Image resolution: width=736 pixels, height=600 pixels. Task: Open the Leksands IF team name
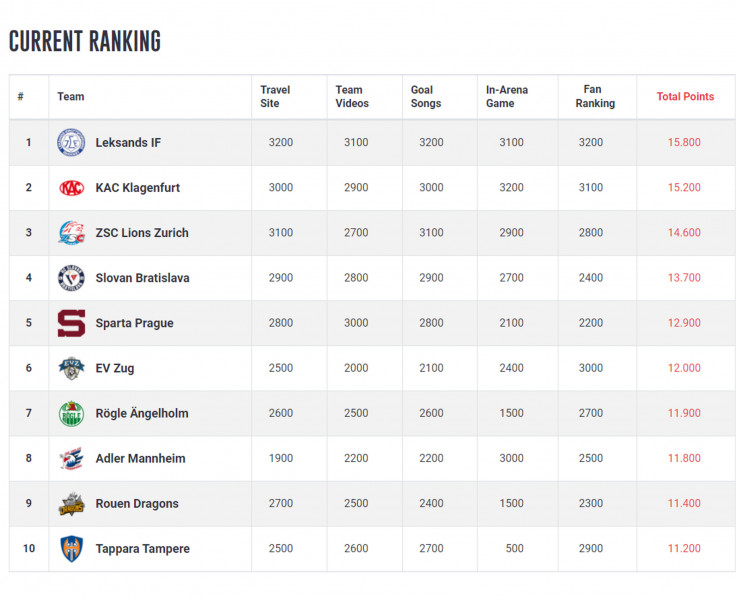tap(128, 142)
